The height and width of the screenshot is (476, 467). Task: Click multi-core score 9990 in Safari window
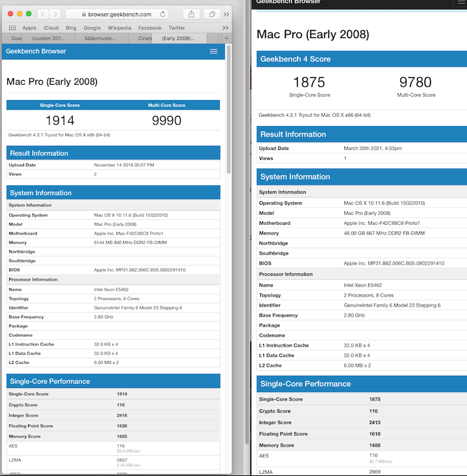point(167,121)
